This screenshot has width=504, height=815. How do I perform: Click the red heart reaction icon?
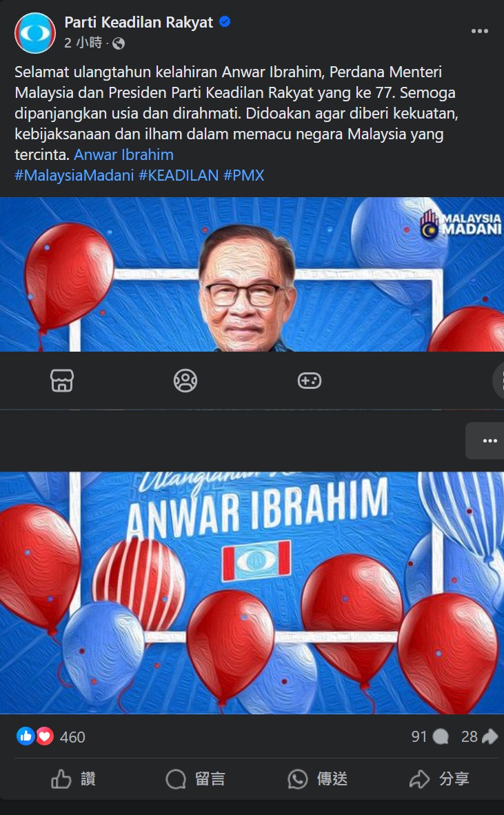click(44, 736)
